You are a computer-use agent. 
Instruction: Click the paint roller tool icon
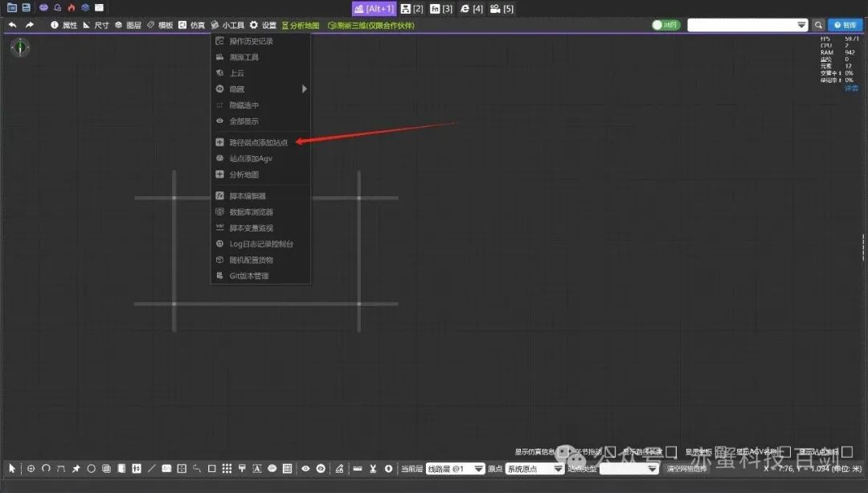click(242, 469)
